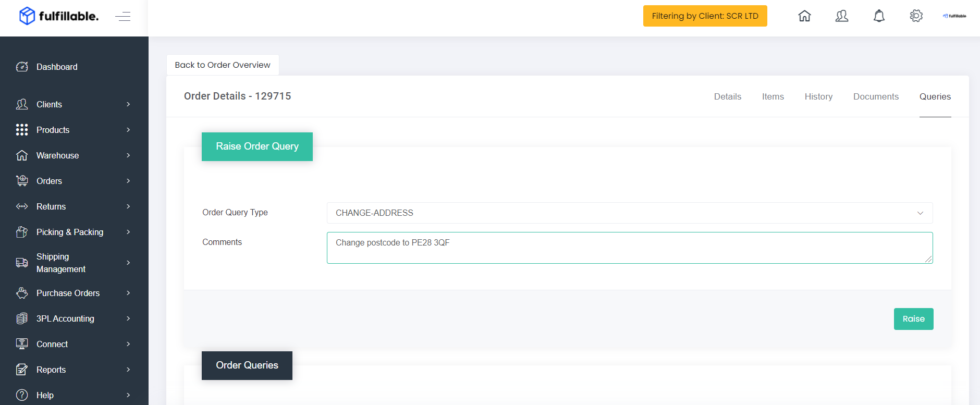Image resolution: width=980 pixels, height=405 pixels.
Task: Click the Help question mark icon
Action: (22, 395)
